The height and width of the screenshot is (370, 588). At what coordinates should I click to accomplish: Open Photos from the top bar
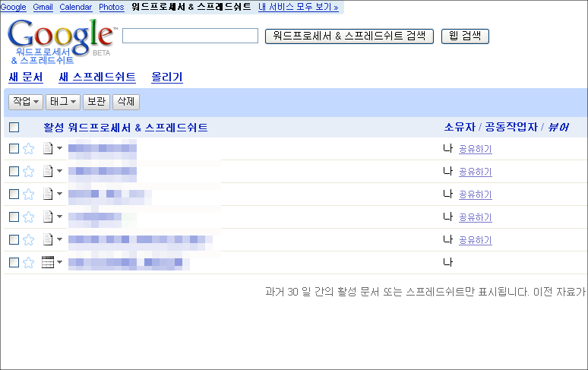pos(112,7)
